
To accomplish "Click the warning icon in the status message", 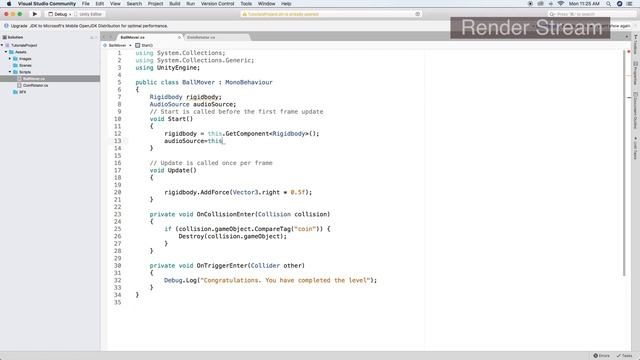I will pyautogui.click(x=245, y=14).
